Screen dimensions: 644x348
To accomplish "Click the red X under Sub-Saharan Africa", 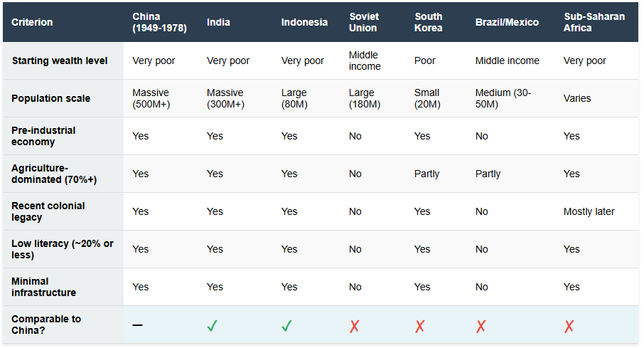I will (x=569, y=326).
